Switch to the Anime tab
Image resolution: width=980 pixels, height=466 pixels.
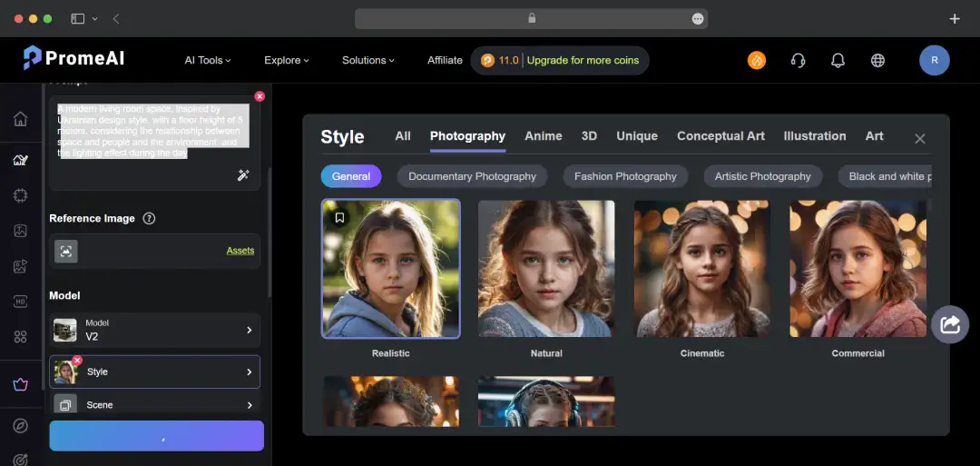(544, 135)
